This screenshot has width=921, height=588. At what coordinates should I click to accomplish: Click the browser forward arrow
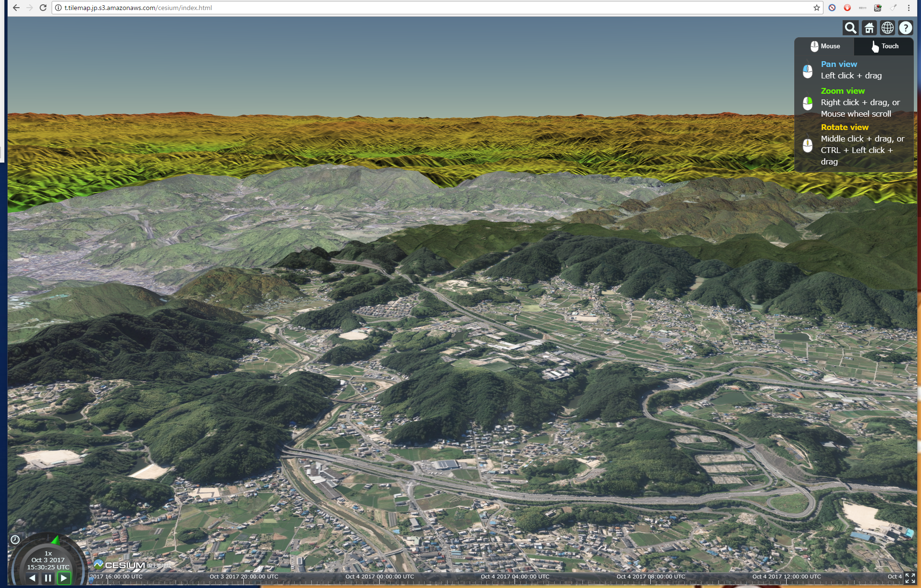point(30,8)
